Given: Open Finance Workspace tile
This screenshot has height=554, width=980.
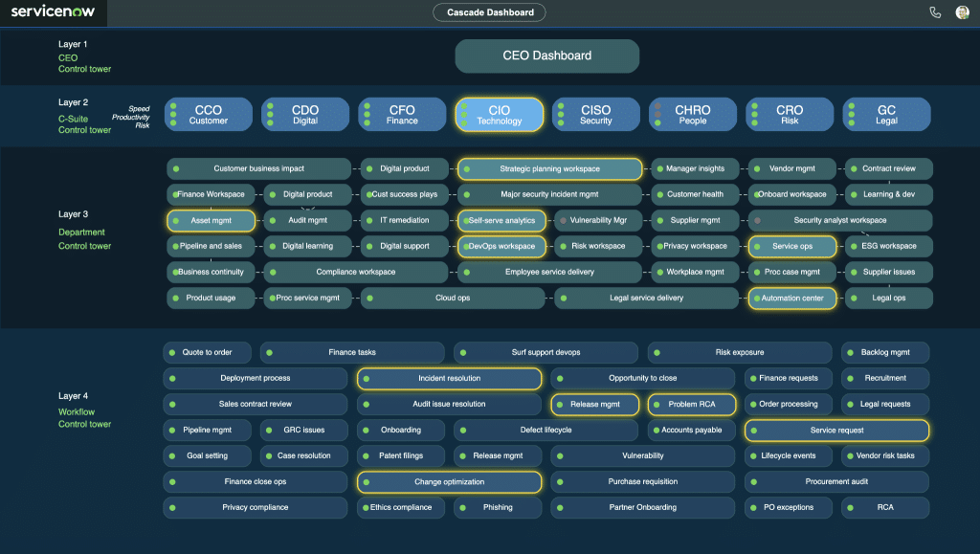Looking at the screenshot, I should pyautogui.click(x=211, y=194).
